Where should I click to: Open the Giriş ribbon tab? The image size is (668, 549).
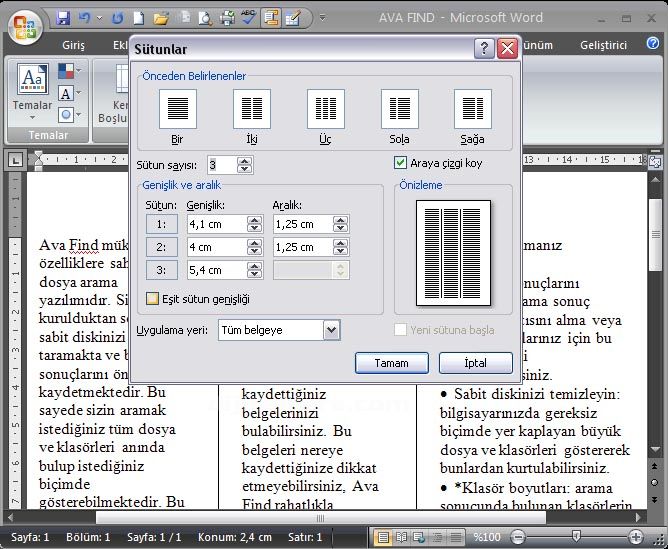pyautogui.click(x=73, y=45)
